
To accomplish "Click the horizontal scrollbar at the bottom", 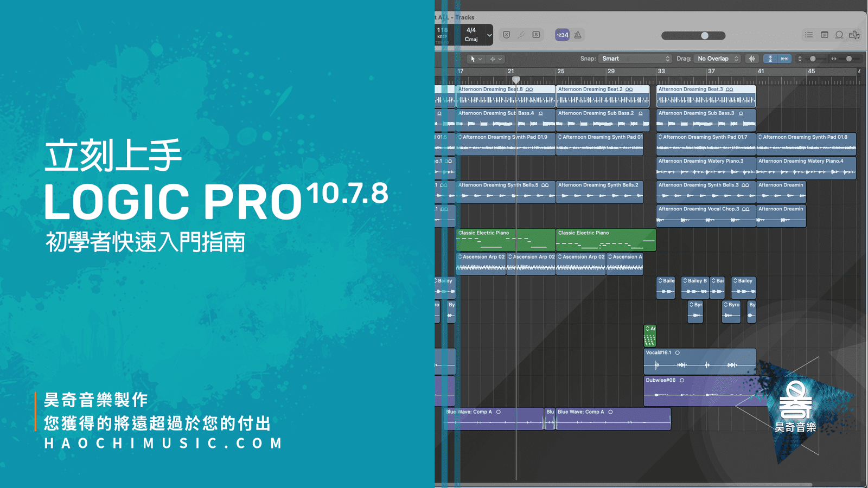I will (624, 485).
